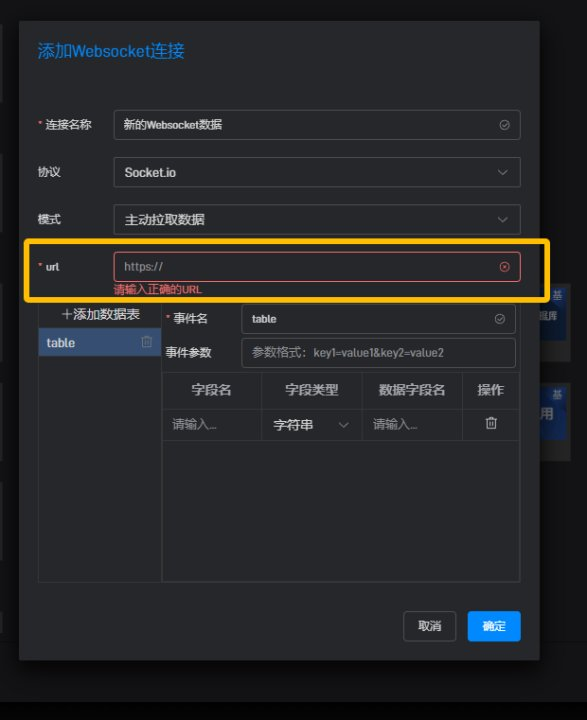Click the 操作 column header

[x=491, y=390]
